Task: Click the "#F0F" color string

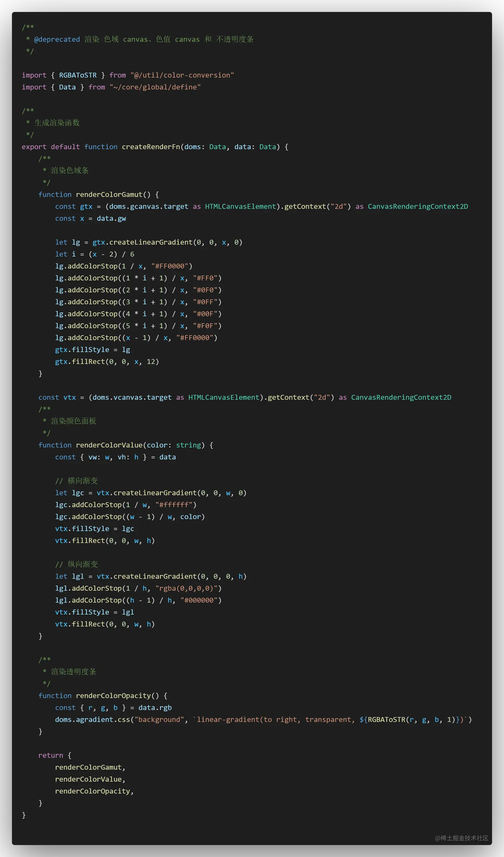Action: [205, 326]
